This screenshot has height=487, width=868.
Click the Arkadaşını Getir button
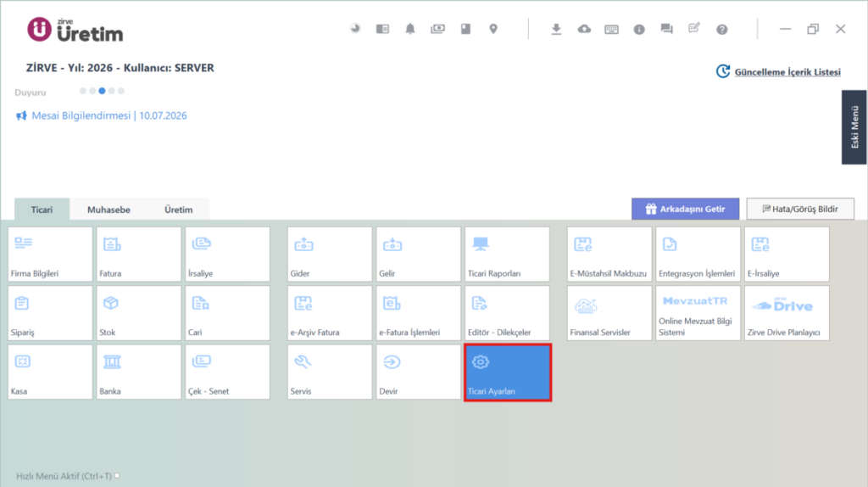(x=685, y=209)
